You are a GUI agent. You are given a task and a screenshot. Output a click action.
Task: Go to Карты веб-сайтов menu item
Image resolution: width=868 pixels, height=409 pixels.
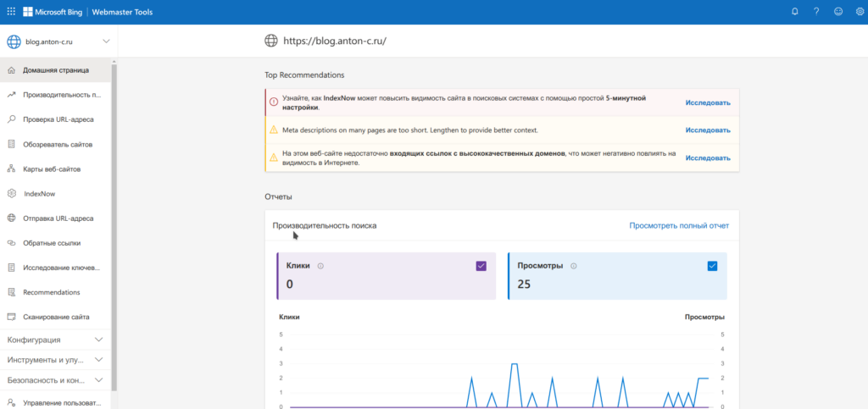(x=52, y=169)
